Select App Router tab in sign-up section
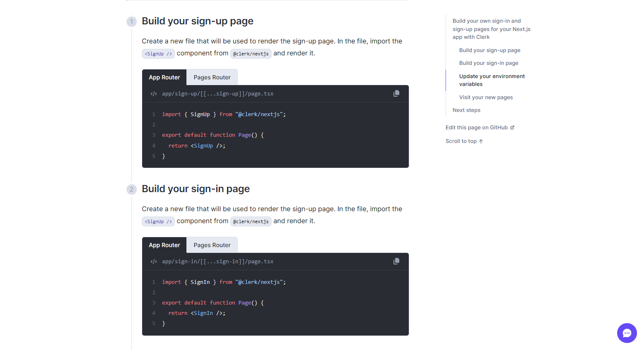The width and height of the screenshot is (644, 350). [x=165, y=77]
